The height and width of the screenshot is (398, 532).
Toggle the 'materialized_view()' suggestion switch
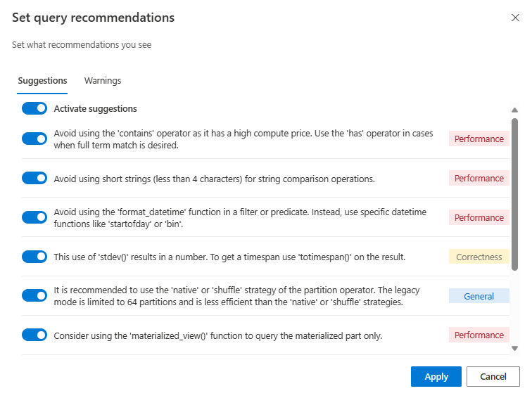(34, 335)
